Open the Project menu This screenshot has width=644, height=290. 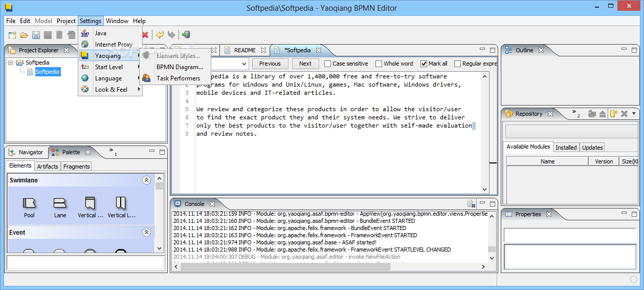66,21
